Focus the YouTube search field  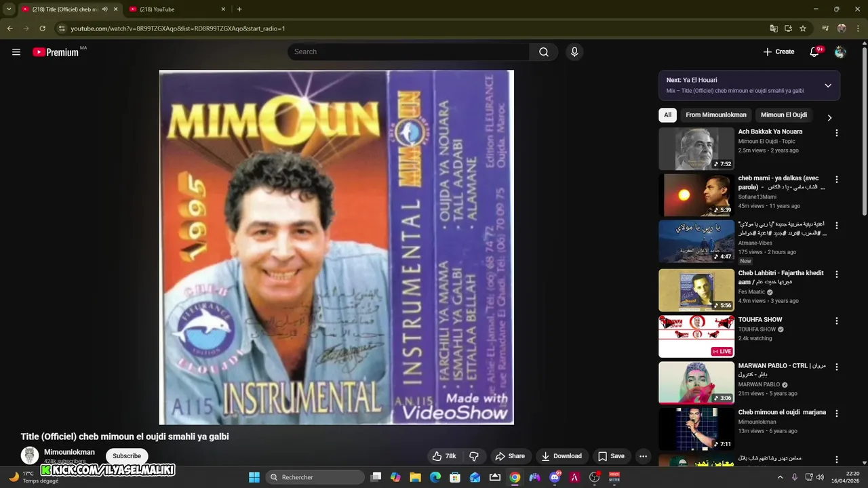pyautogui.click(x=409, y=52)
